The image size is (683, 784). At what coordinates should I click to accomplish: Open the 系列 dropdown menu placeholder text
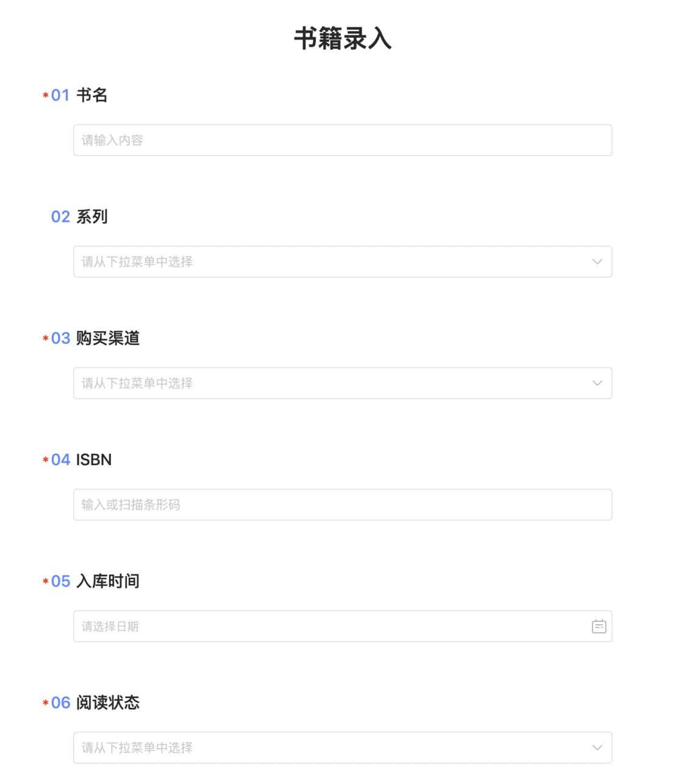click(137, 262)
